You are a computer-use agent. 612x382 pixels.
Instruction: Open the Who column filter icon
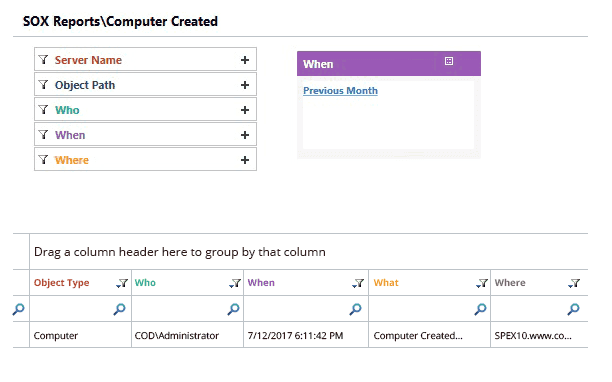(x=235, y=283)
